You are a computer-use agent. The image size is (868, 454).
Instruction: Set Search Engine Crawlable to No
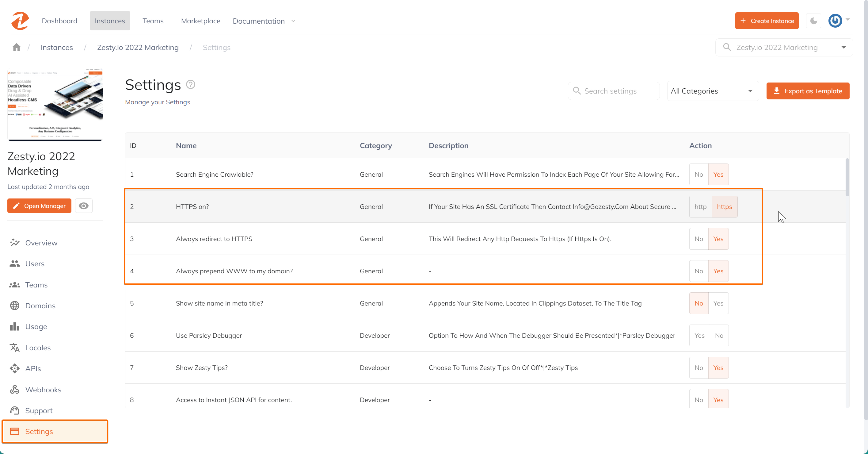[699, 174]
